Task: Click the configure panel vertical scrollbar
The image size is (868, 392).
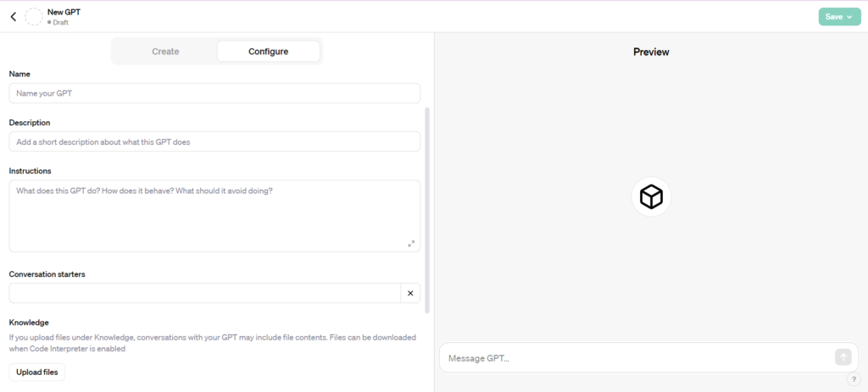Action: [427, 210]
